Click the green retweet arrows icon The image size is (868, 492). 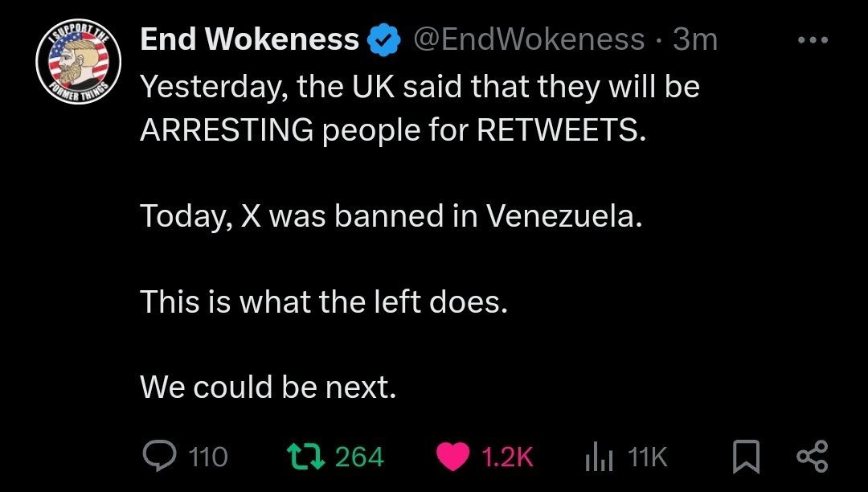tap(305, 457)
